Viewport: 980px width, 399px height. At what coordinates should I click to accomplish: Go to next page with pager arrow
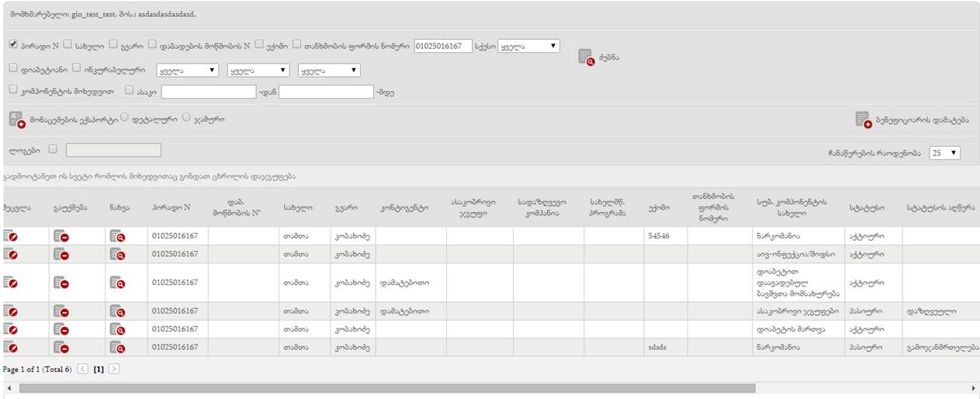pos(114,369)
